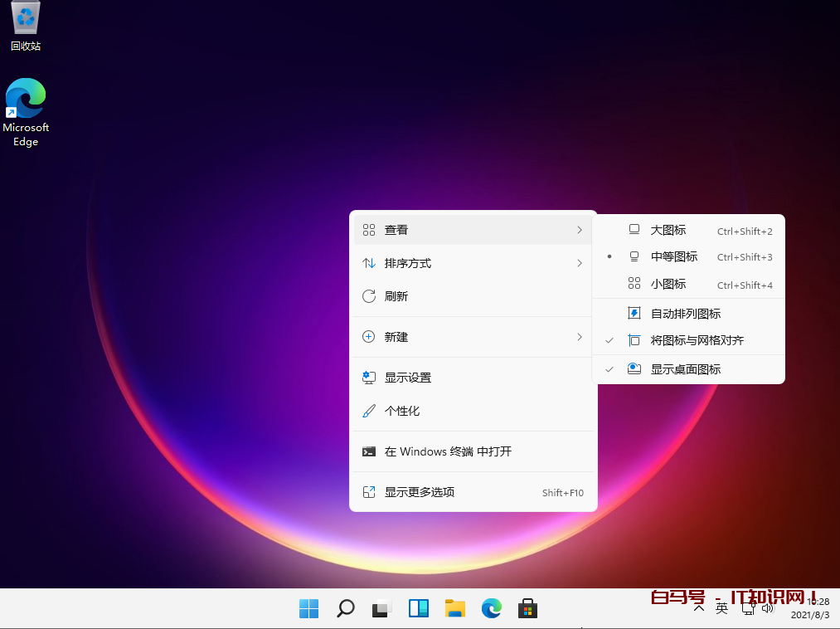The image size is (840, 629).
Task: Click the Windows Start button
Action: click(x=308, y=608)
